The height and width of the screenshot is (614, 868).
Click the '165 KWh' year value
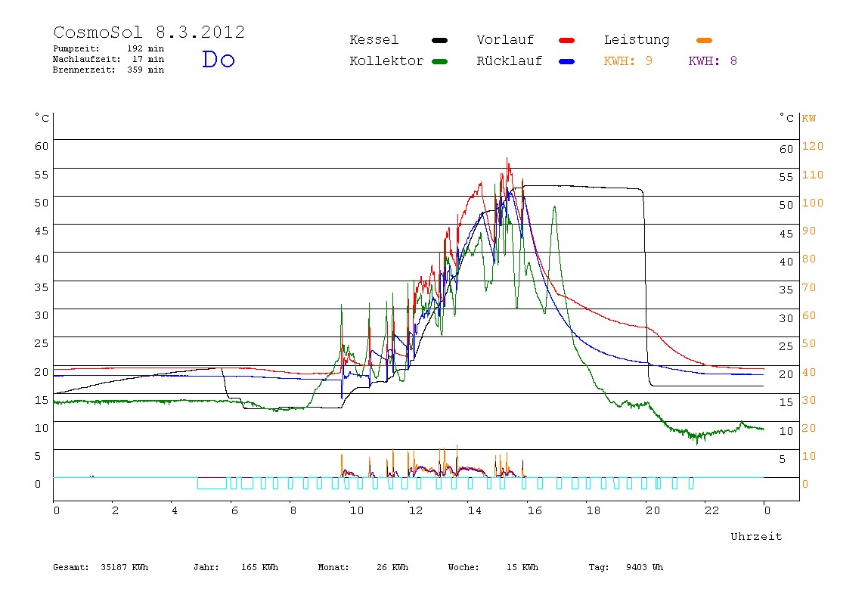click(x=259, y=567)
